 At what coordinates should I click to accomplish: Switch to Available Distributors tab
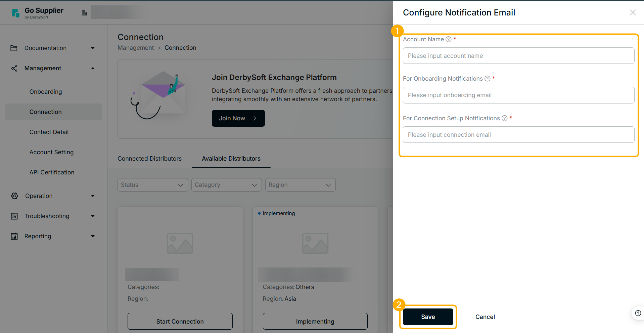pos(231,159)
